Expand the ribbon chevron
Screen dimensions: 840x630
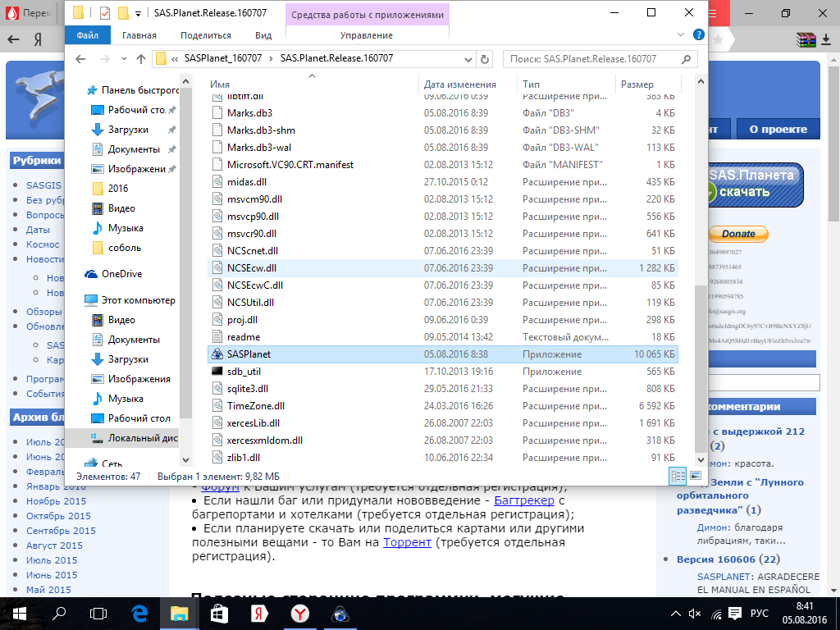[681, 34]
